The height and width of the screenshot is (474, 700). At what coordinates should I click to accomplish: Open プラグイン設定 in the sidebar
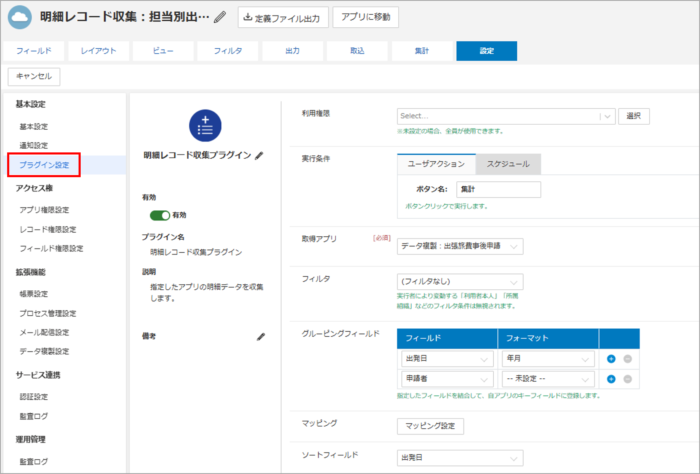tap(44, 165)
